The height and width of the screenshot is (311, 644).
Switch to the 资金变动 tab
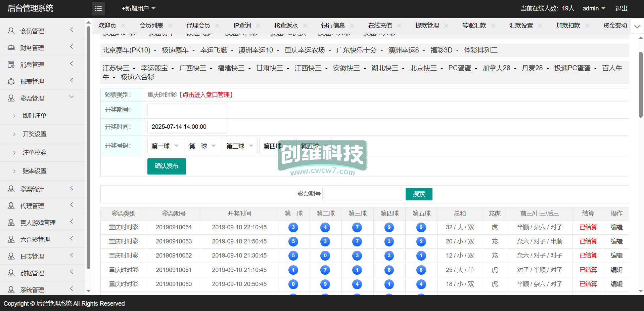(615, 26)
